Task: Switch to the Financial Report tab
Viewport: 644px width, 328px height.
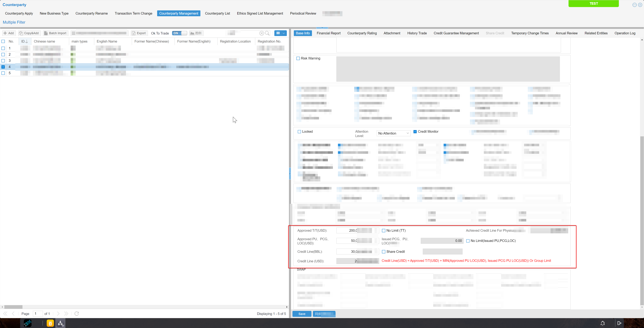Action: pos(329,33)
